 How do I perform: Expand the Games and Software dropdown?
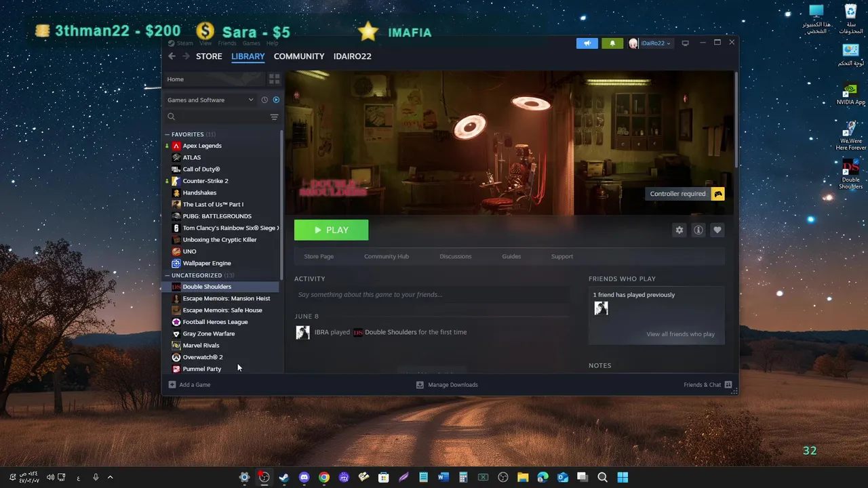(x=210, y=100)
